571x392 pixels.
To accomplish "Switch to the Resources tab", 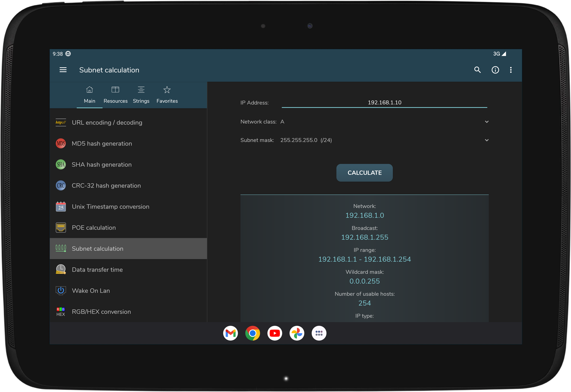I will (x=115, y=95).
